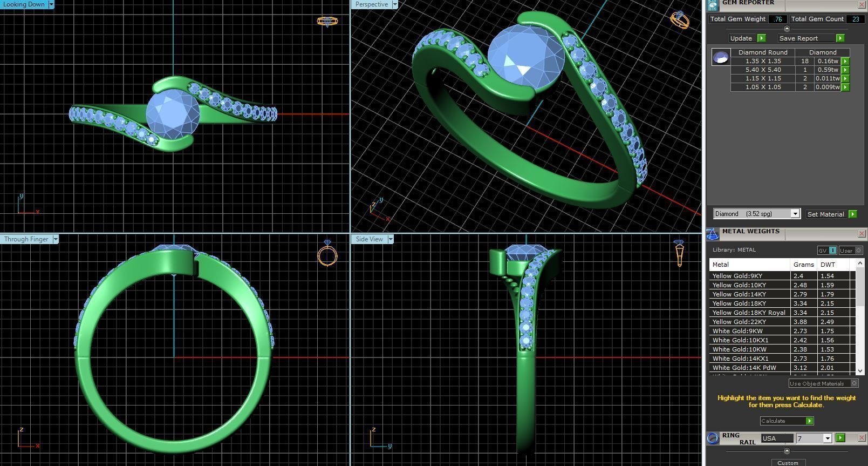Screen dimensions: 868x466
Task: Click the DWT column header
Action: pyautogui.click(x=833, y=265)
